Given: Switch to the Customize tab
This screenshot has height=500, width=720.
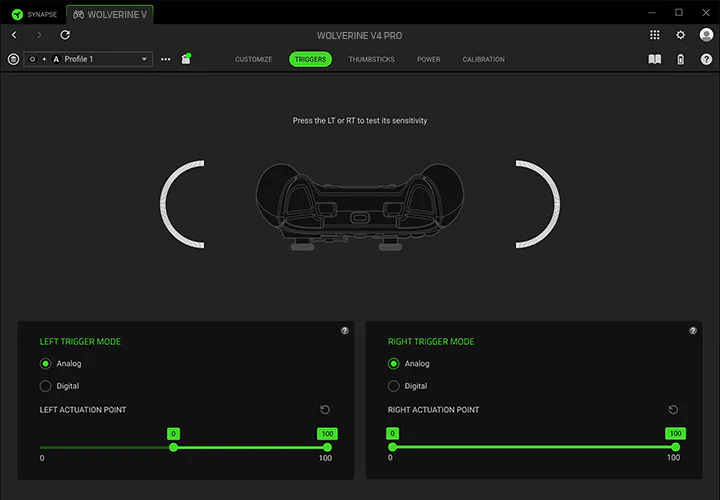Looking at the screenshot, I should tap(253, 59).
